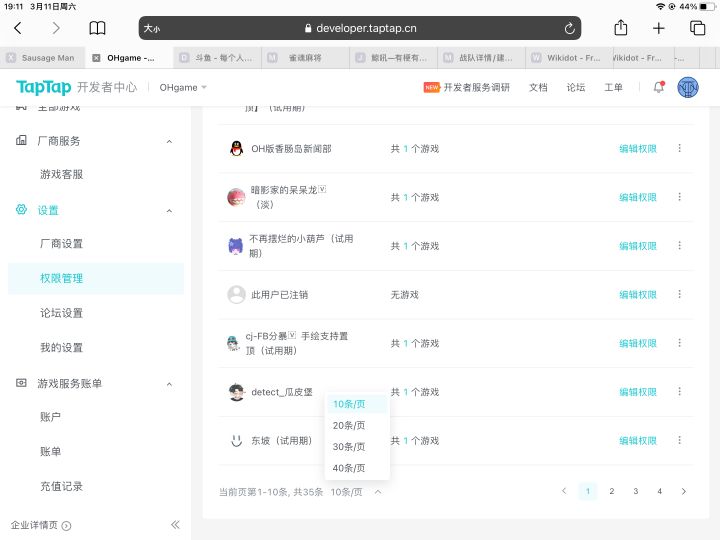
Task: Tap the Safari address bar
Action: 360,28
